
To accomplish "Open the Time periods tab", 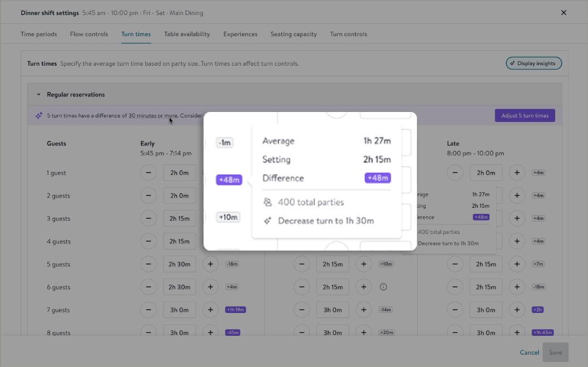I will [x=38, y=34].
